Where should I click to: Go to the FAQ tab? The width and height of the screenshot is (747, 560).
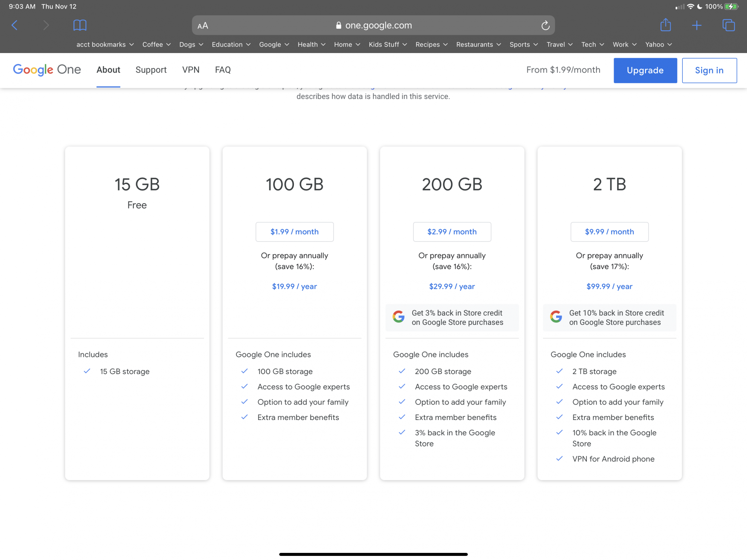click(223, 70)
